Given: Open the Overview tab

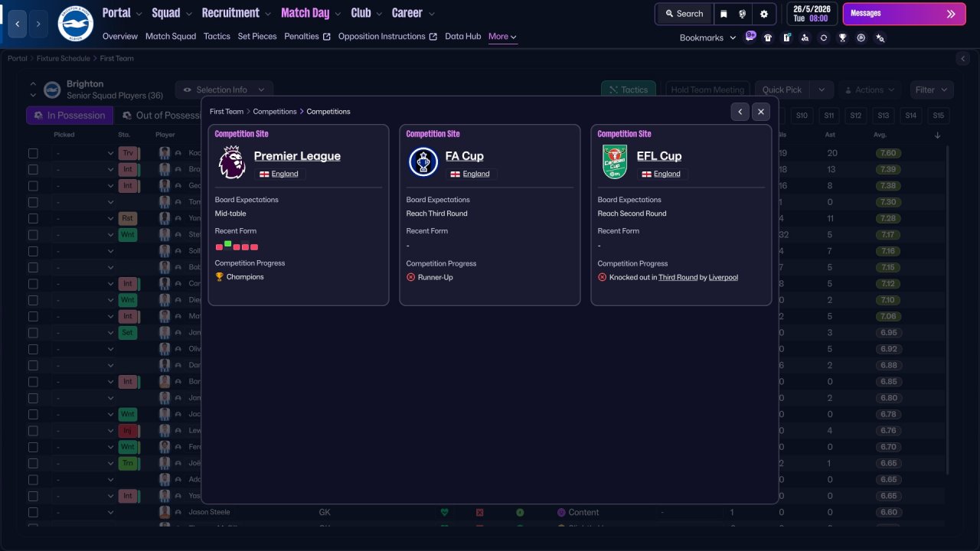Looking at the screenshot, I should (120, 36).
